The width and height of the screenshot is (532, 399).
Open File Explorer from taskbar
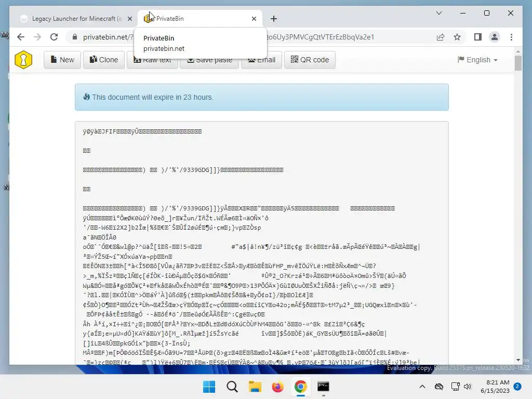coord(255,387)
